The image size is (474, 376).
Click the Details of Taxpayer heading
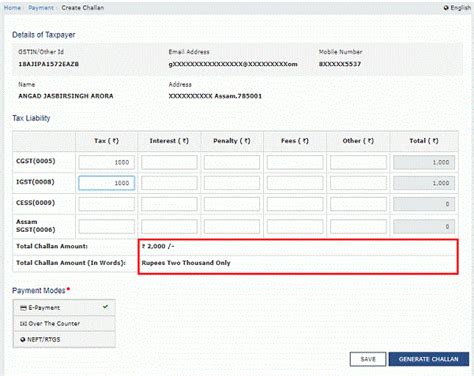(x=44, y=35)
